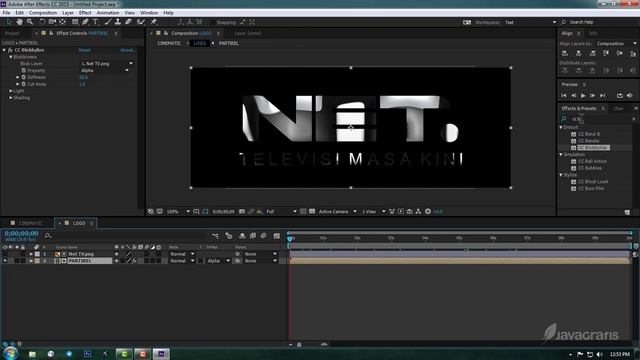The width and height of the screenshot is (640, 360).
Task: Select the Selection arrow tool
Action: 9,22
